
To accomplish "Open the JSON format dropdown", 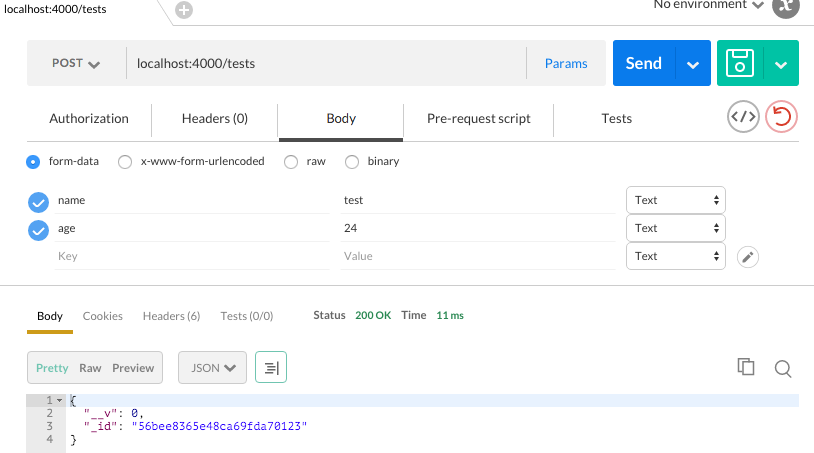I will pyautogui.click(x=212, y=367).
